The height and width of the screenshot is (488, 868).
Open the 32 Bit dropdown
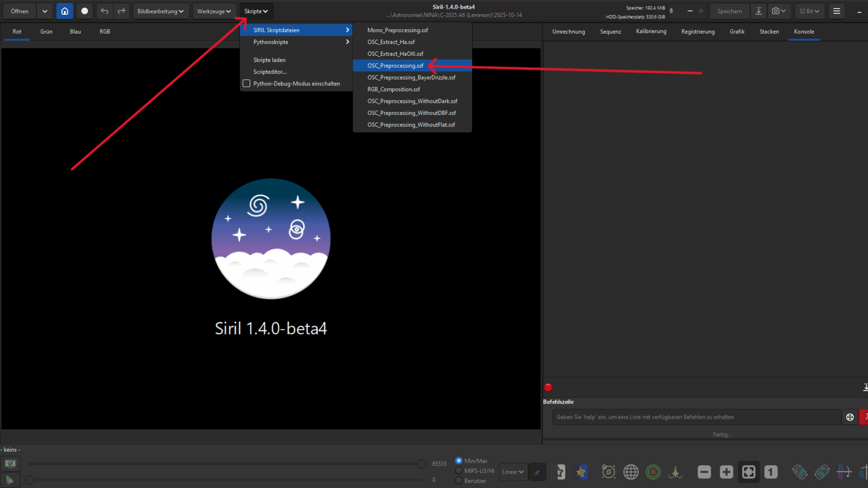pyautogui.click(x=809, y=11)
